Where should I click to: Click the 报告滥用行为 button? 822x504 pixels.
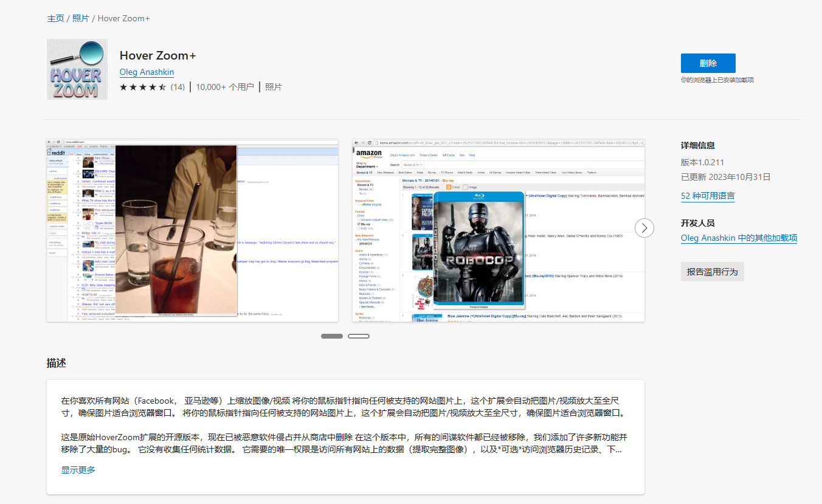713,272
